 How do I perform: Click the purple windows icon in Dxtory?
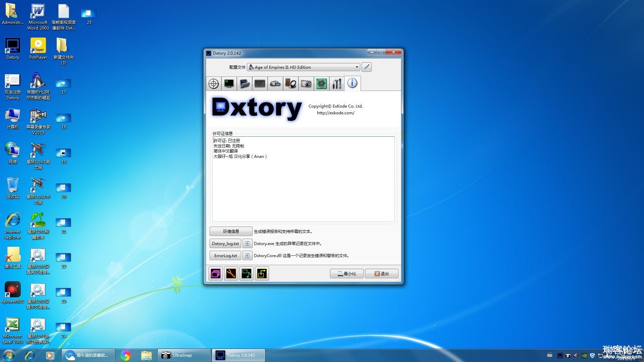click(216, 274)
